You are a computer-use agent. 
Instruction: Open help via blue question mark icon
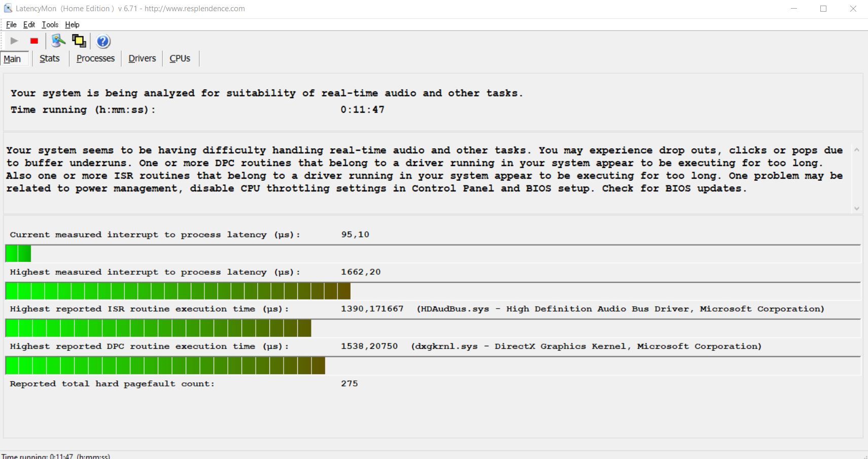[x=103, y=41]
